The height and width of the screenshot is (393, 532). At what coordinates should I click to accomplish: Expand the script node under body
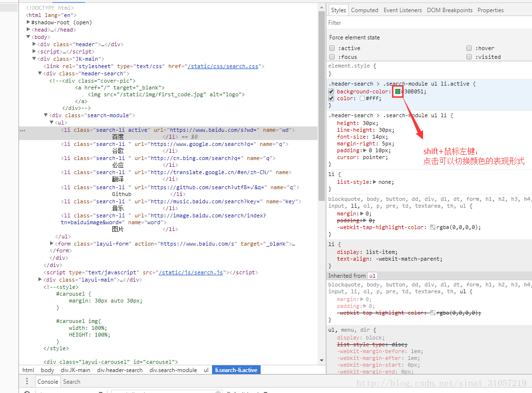[x=34, y=51]
